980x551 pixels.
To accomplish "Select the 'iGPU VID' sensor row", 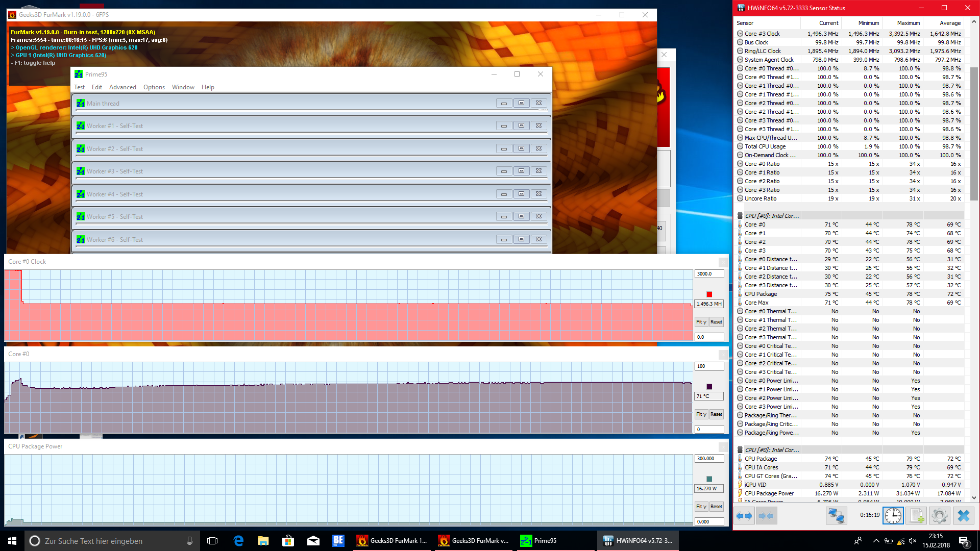I will pyautogui.click(x=849, y=485).
